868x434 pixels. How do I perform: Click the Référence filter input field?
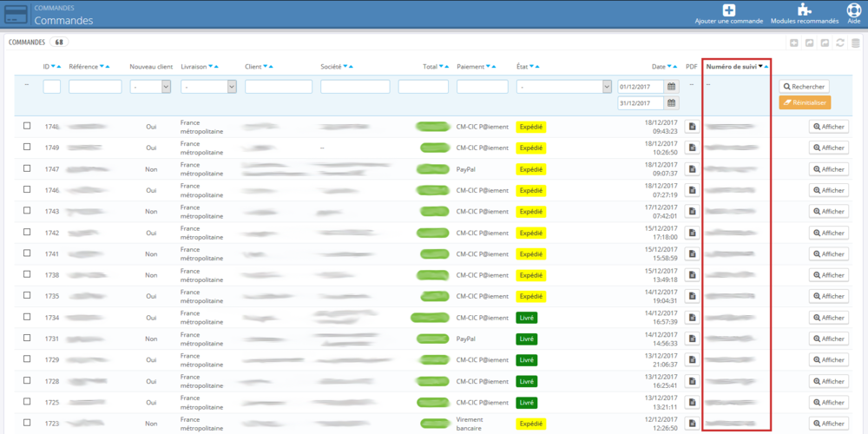[95, 86]
